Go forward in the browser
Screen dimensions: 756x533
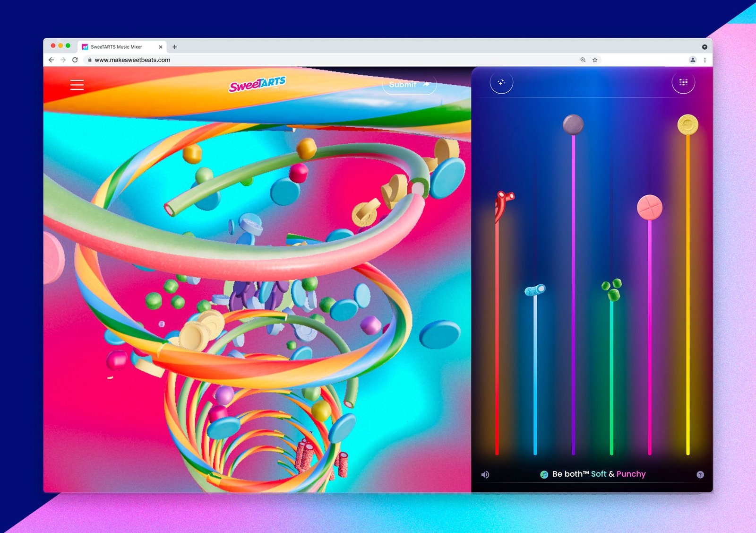coord(63,60)
